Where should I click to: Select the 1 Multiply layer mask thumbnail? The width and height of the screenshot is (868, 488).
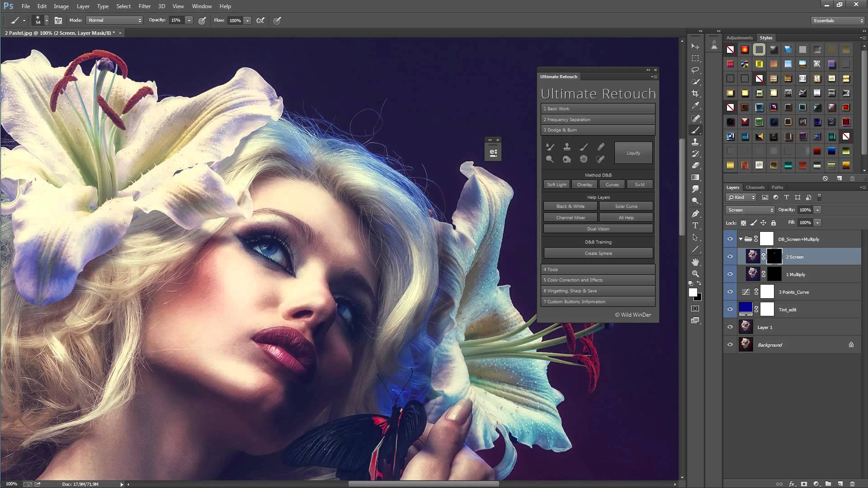coord(774,274)
